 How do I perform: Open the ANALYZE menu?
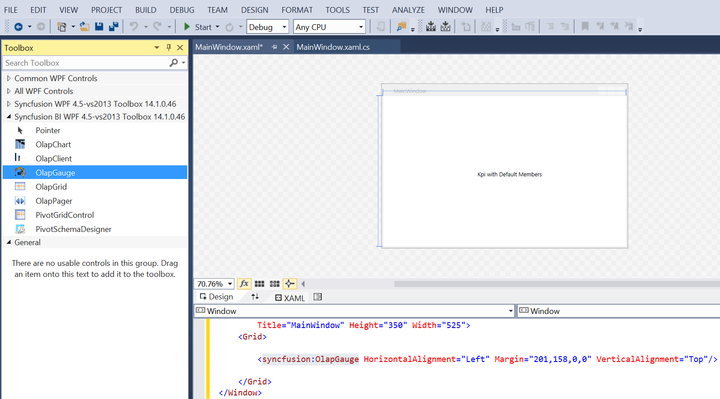coord(408,10)
